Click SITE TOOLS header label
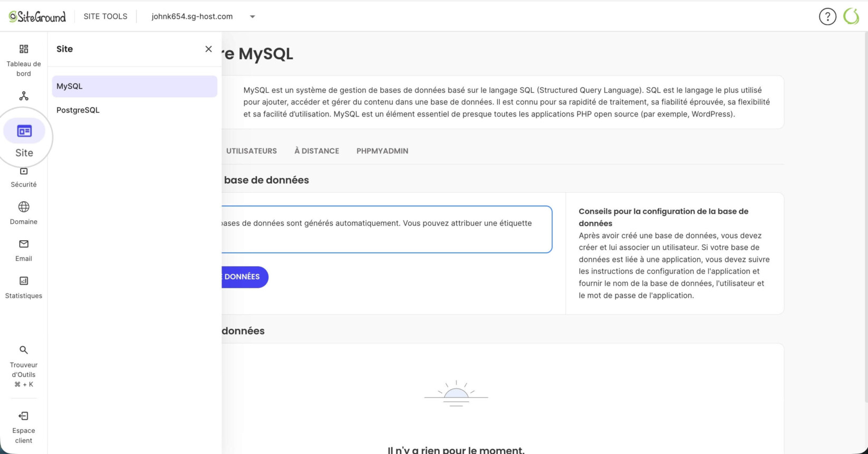The width and height of the screenshot is (868, 454). 105,16
